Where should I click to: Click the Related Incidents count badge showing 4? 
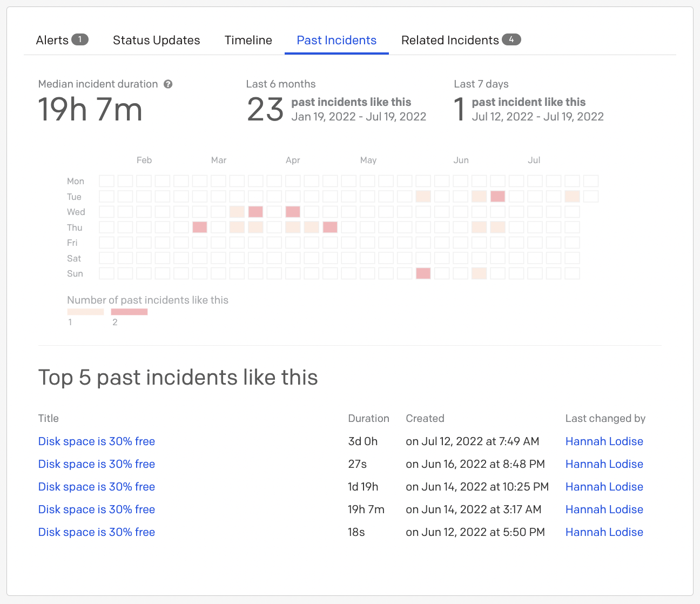(511, 39)
